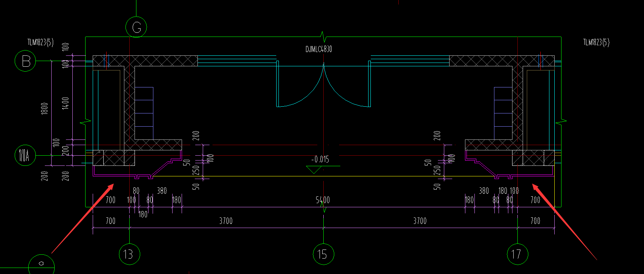Select the left door leaf swing arc

pos(301,87)
